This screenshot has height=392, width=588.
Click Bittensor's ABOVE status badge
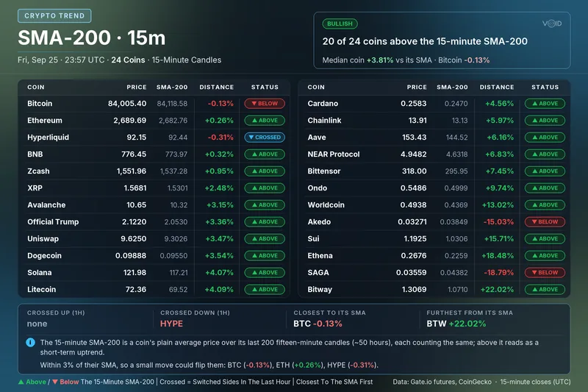click(x=545, y=171)
